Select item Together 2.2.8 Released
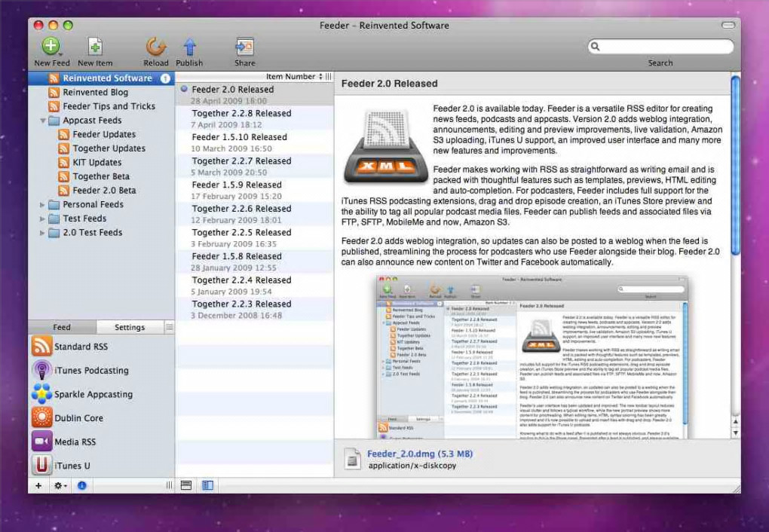Viewport: 769px width, 532px height. 254,118
